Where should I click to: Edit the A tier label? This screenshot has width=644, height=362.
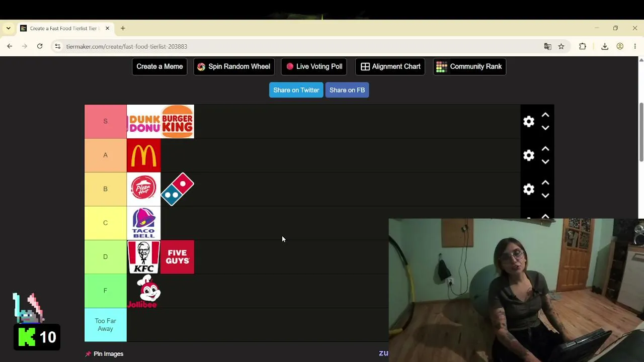click(x=105, y=155)
